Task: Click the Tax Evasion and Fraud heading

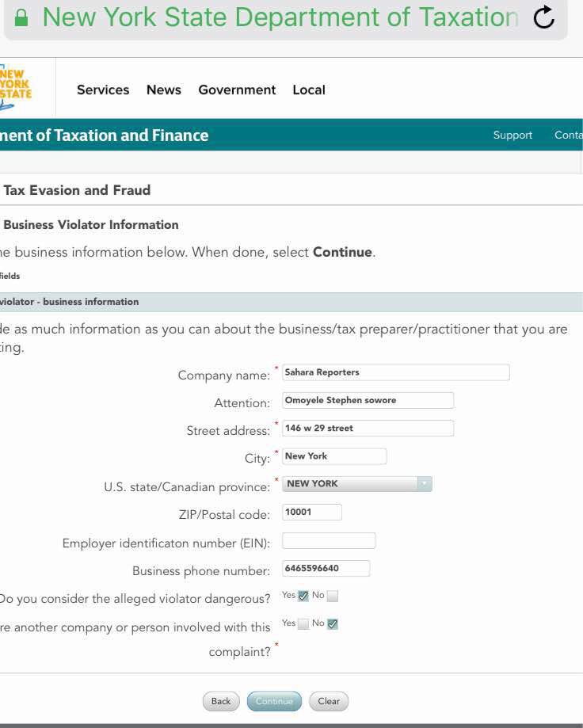Action: coord(77,190)
